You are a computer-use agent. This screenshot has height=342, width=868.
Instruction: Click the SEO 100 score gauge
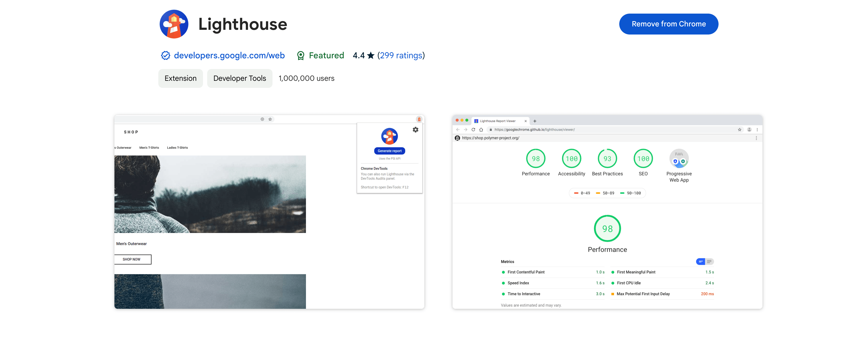pyautogui.click(x=643, y=158)
